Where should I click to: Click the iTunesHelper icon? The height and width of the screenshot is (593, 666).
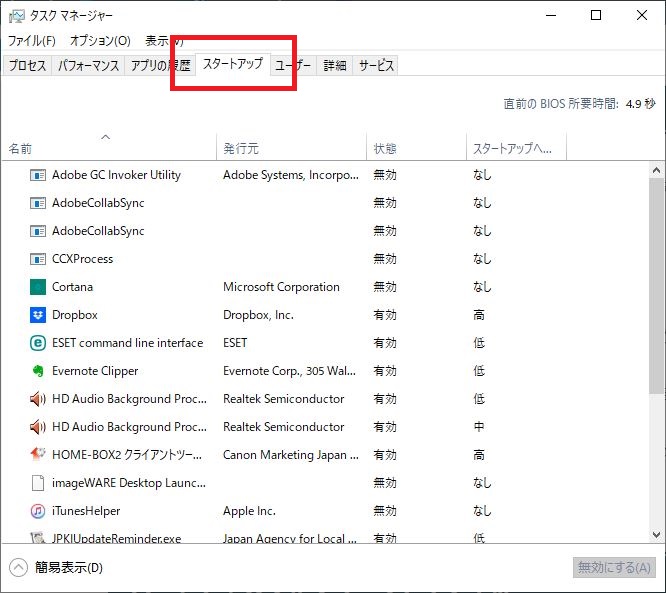coord(38,511)
